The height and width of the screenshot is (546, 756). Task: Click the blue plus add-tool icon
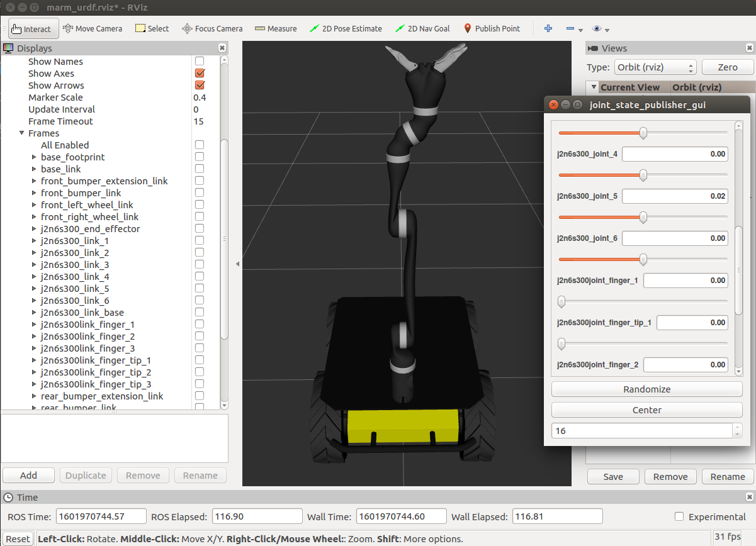[548, 28]
